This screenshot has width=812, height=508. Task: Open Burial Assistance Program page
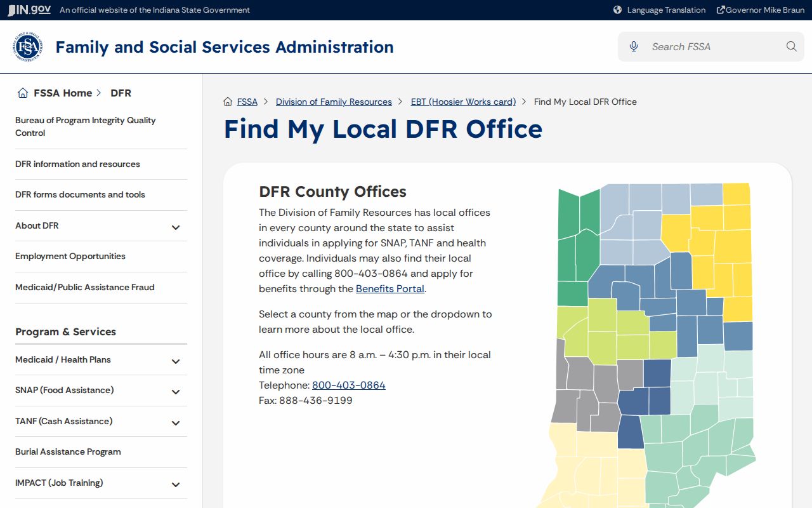pos(68,452)
